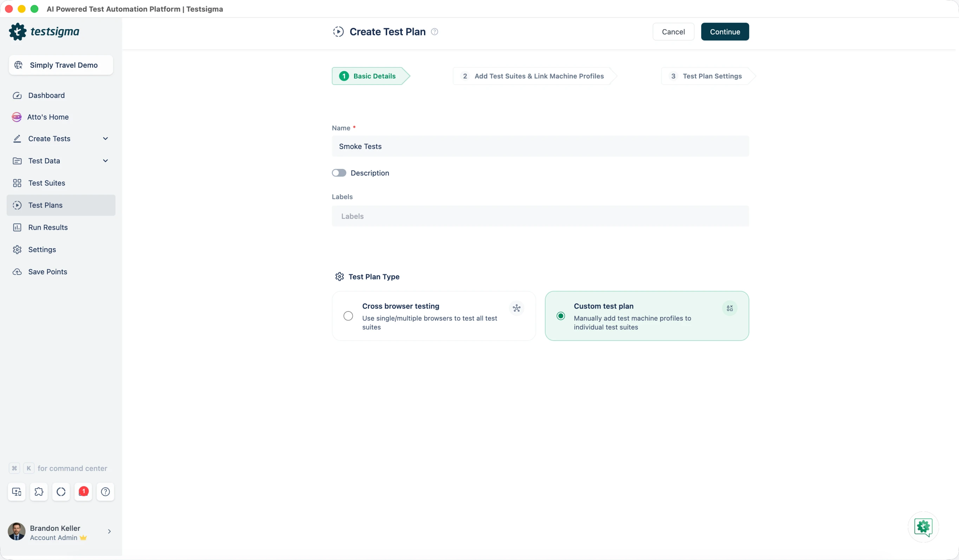The image size is (959, 560).
Task: Click the puzzle piece addons icon
Action: 39,492
